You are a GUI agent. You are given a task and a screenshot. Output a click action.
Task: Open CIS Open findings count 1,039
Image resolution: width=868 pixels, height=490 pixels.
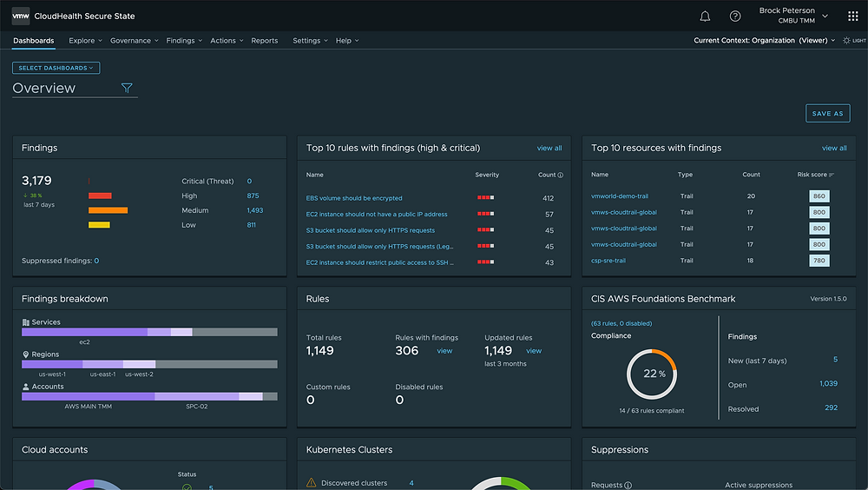coord(828,384)
